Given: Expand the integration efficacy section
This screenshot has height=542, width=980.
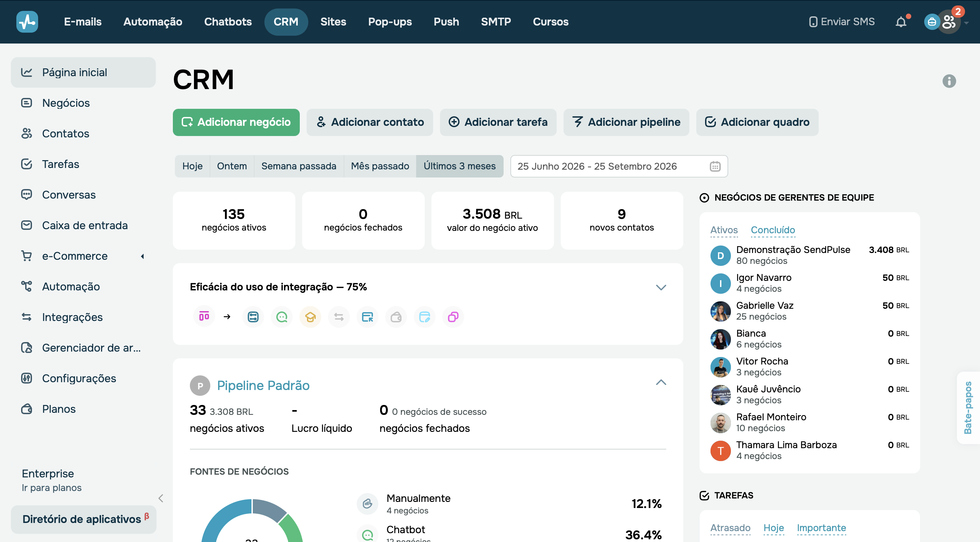Looking at the screenshot, I should pos(661,287).
